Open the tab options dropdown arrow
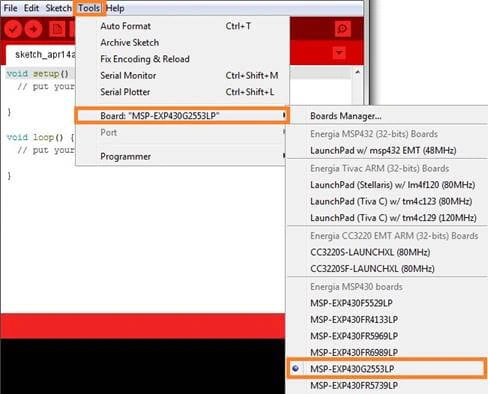488x394 pixels. (339, 53)
